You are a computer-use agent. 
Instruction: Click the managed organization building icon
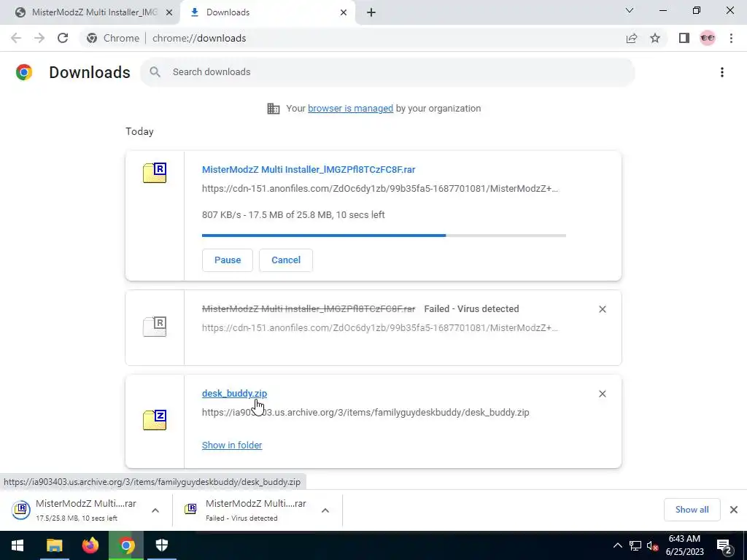tap(274, 109)
